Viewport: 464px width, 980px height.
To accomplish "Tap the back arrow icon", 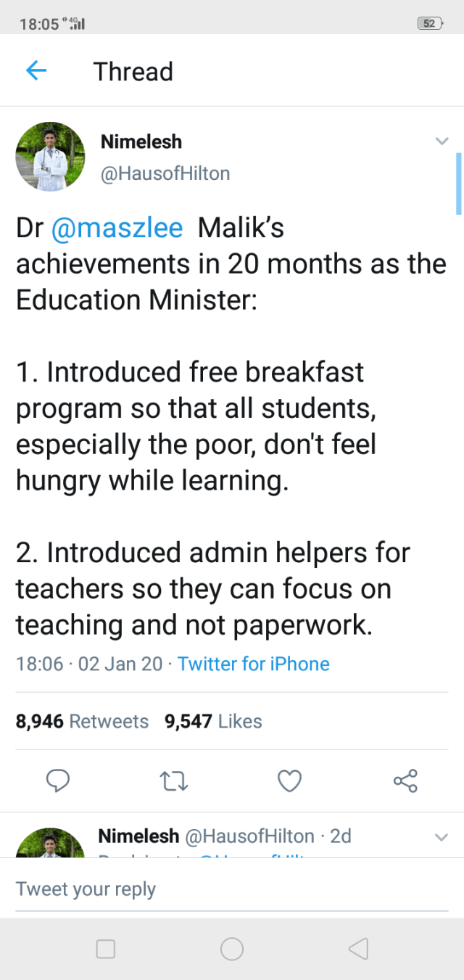I will pyautogui.click(x=36, y=70).
